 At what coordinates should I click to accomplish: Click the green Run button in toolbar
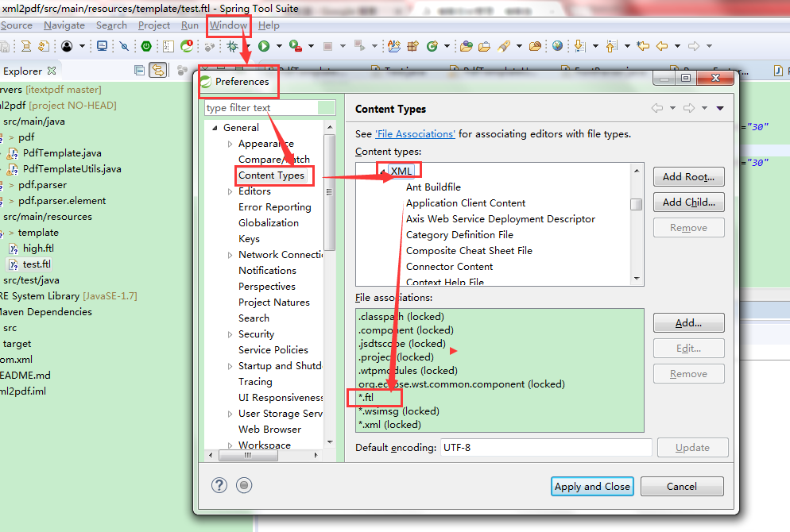(x=264, y=46)
